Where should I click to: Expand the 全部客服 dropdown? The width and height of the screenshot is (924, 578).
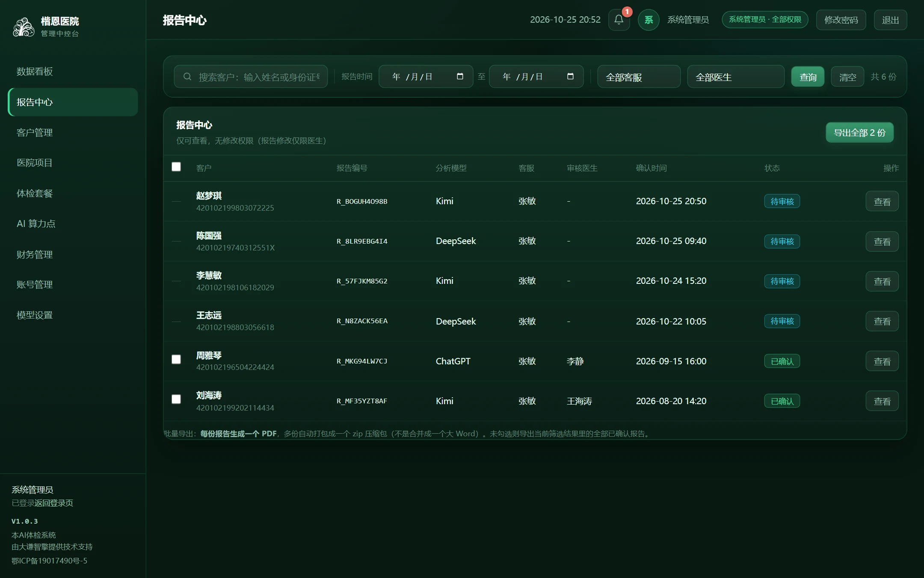pos(639,77)
